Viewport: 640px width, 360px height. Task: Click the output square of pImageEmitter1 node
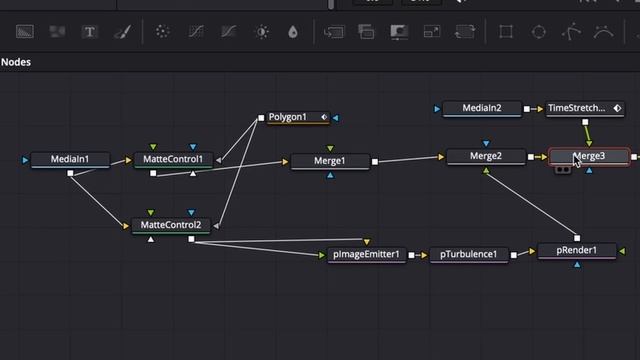coord(411,255)
